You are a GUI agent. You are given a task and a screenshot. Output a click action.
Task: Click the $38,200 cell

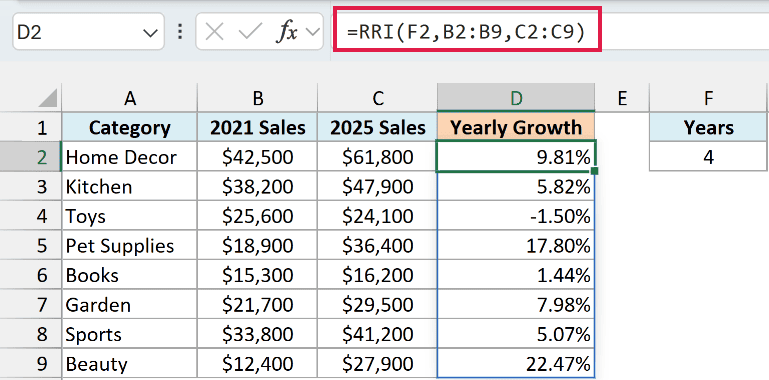tap(257, 186)
